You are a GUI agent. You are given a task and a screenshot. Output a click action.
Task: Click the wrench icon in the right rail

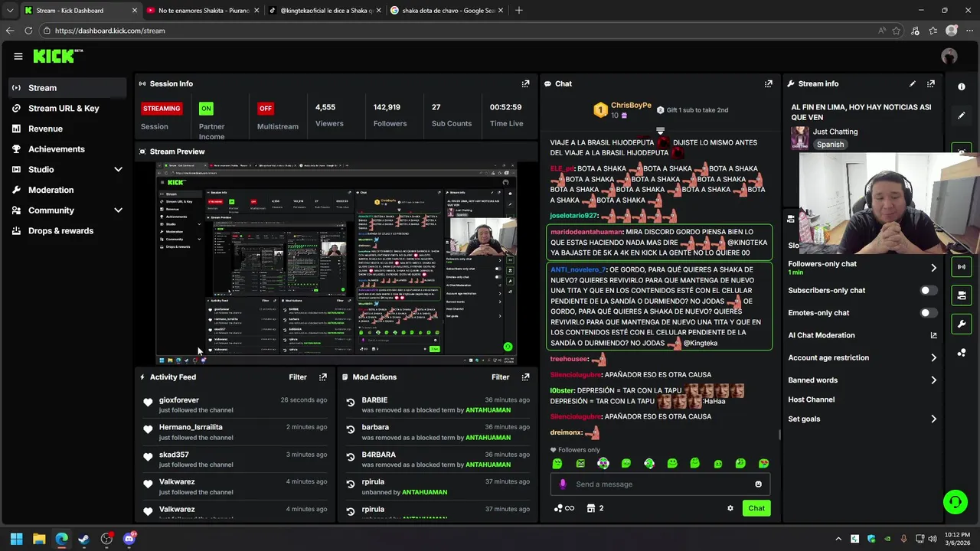(x=962, y=324)
